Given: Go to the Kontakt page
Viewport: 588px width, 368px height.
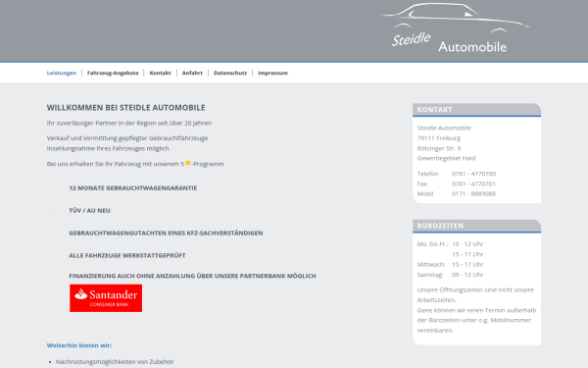Looking at the screenshot, I should tap(160, 73).
